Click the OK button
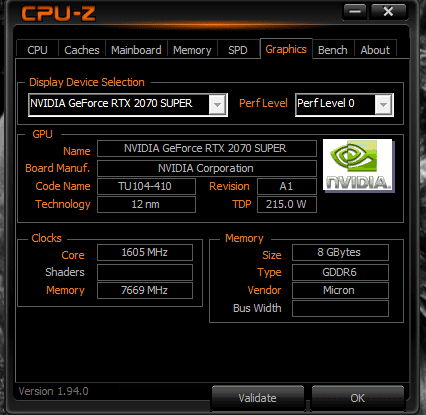The image size is (426, 415). point(358,398)
